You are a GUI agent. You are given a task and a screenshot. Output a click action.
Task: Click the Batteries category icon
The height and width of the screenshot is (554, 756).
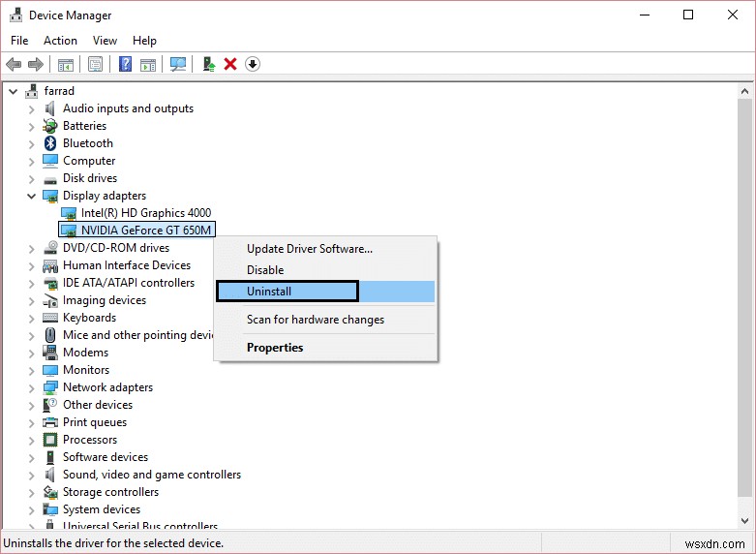pos(50,126)
